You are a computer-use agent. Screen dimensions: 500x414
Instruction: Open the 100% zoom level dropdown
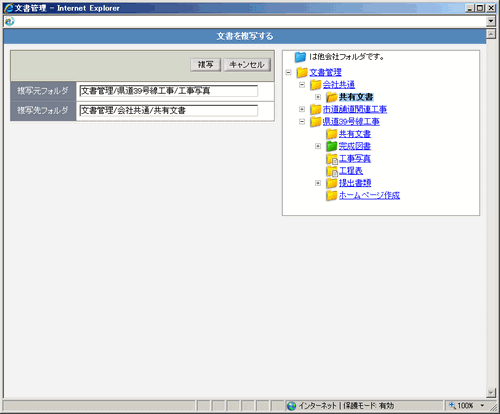[x=482, y=406]
